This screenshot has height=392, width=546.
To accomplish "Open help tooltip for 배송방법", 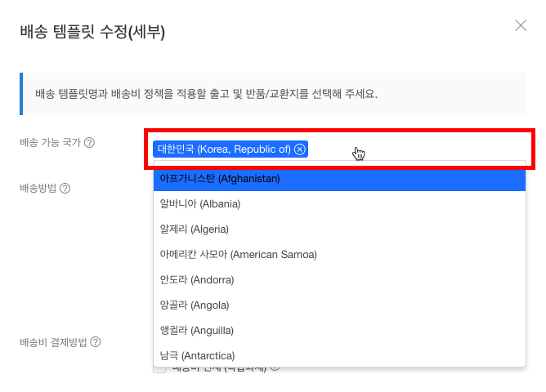I will point(65,188).
